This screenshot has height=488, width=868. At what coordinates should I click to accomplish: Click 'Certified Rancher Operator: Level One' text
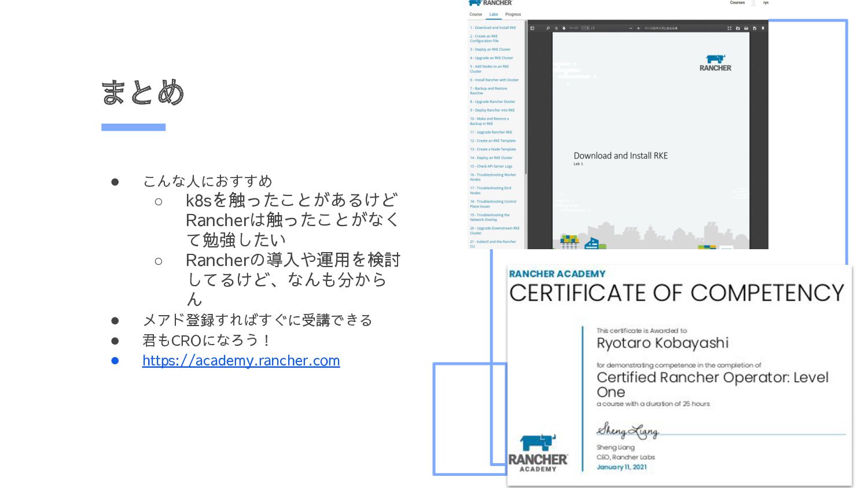[x=712, y=385]
